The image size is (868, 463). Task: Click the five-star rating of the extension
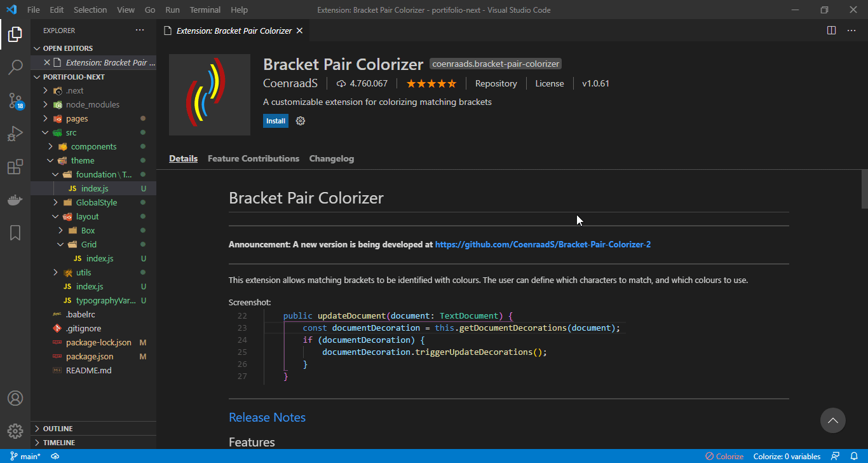431,83
